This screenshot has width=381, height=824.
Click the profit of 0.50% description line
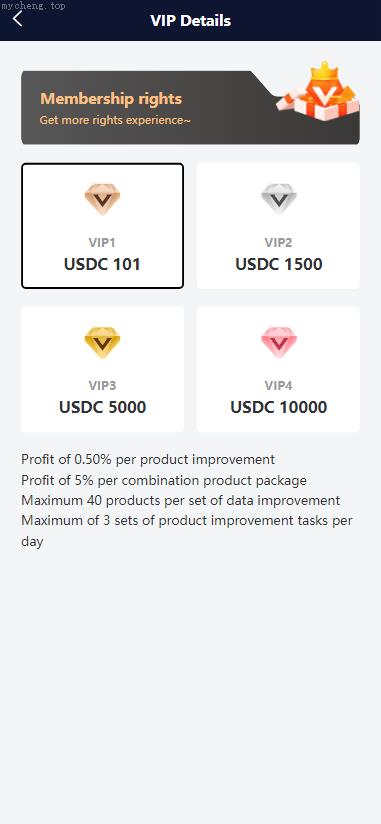coord(148,459)
